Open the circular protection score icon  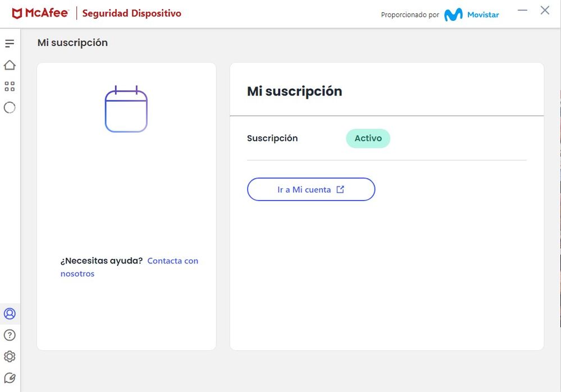click(x=10, y=107)
